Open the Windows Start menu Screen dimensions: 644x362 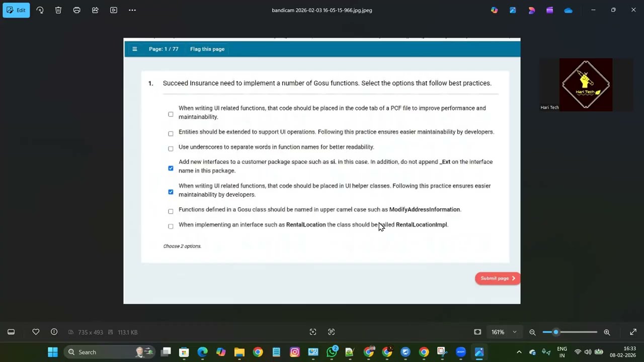pyautogui.click(x=53, y=352)
